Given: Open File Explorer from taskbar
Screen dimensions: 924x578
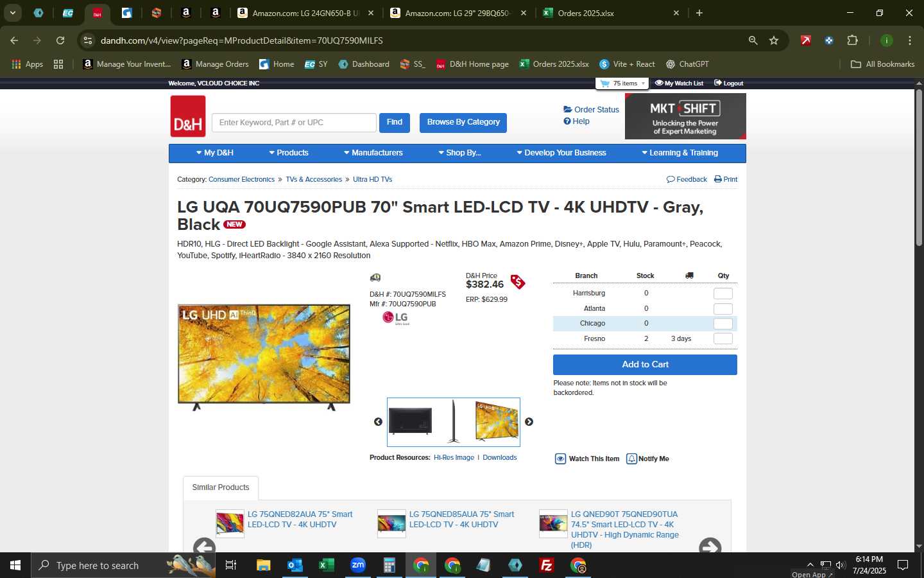Looking at the screenshot, I should [263, 565].
